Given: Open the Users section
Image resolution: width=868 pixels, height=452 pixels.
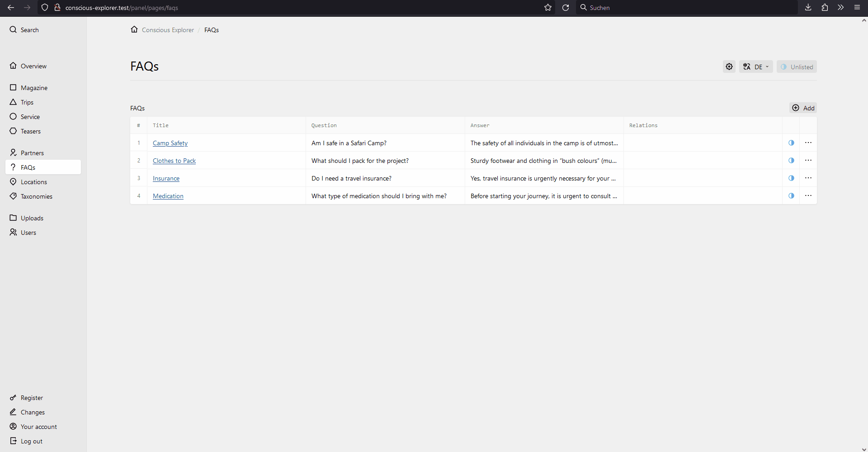Looking at the screenshot, I should click(28, 233).
